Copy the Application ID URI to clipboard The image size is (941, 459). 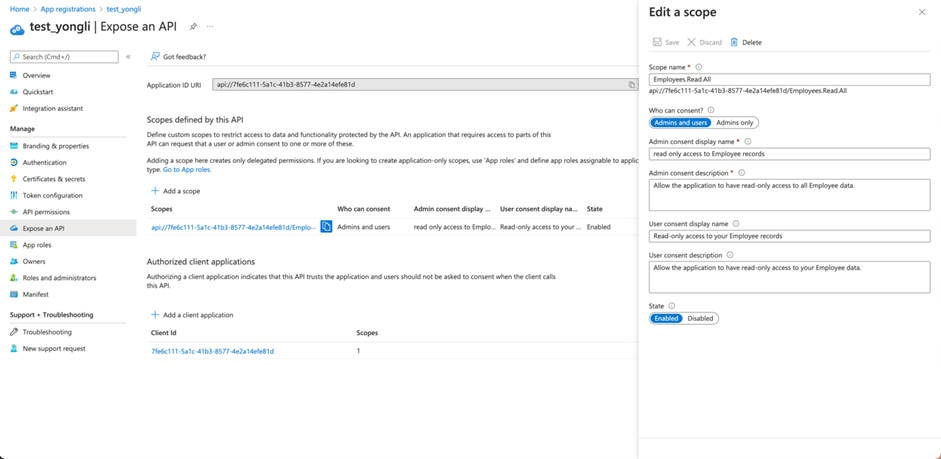[x=632, y=85]
